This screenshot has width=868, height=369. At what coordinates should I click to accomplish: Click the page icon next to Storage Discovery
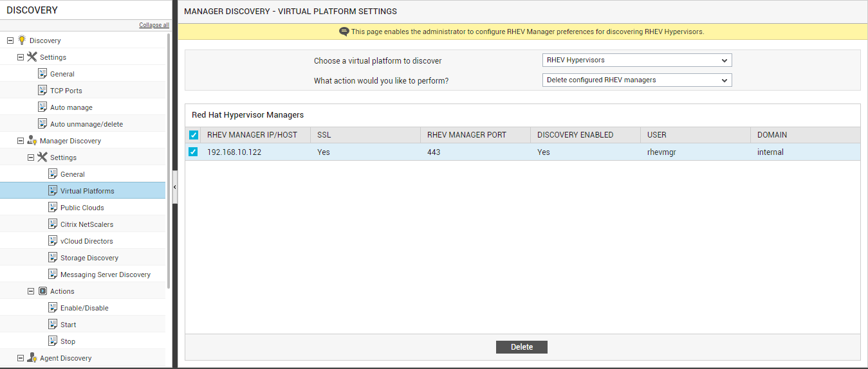pyautogui.click(x=53, y=257)
